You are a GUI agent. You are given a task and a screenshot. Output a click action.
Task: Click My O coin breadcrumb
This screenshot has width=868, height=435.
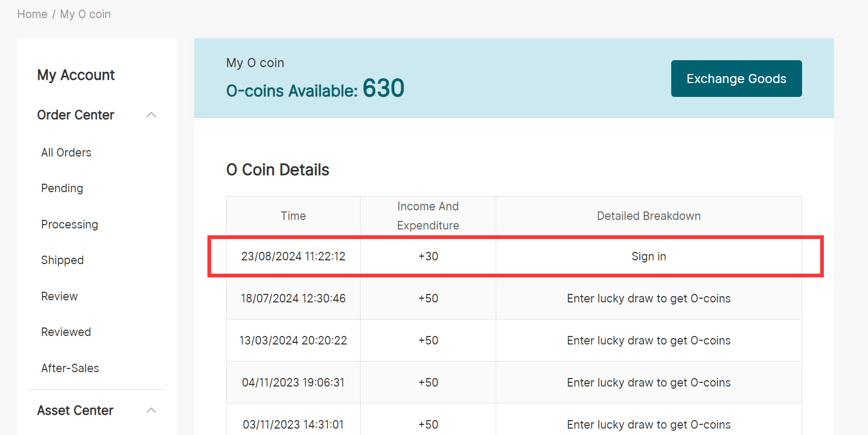point(85,14)
